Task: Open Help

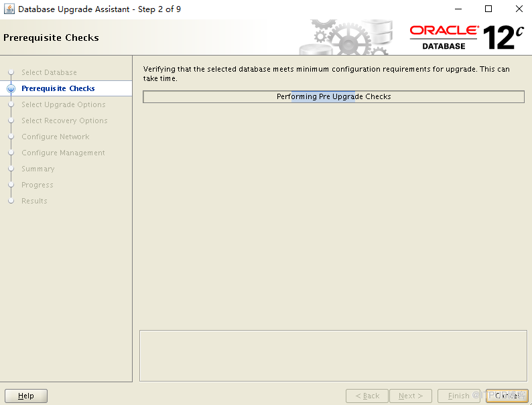Action: (26, 396)
